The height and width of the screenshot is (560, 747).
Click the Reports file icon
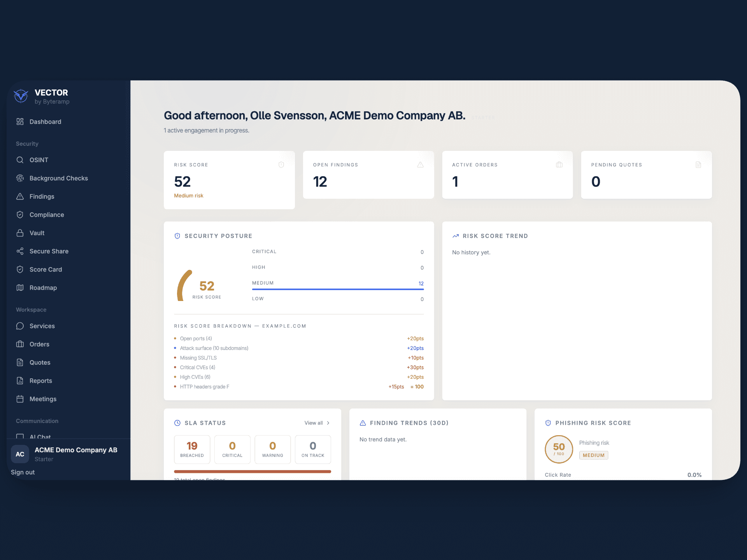pos(20,381)
